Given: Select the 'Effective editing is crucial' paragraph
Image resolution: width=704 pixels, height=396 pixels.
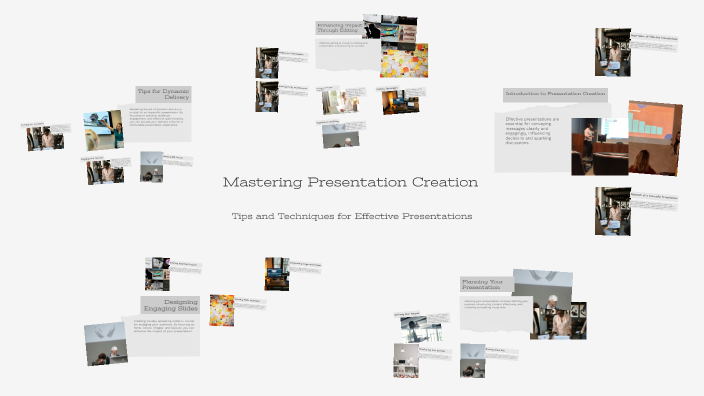Looking at the screenshot, I should 344,44.
